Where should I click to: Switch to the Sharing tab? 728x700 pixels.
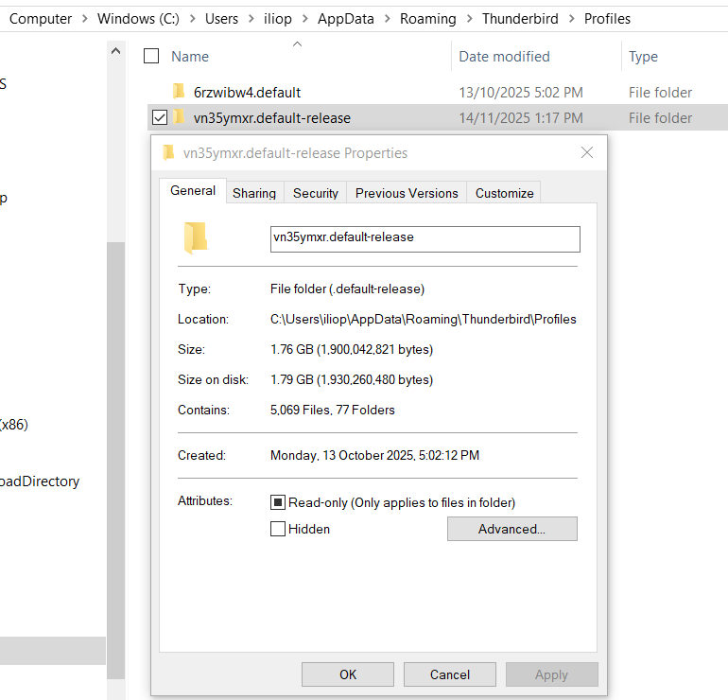(254, 193)
